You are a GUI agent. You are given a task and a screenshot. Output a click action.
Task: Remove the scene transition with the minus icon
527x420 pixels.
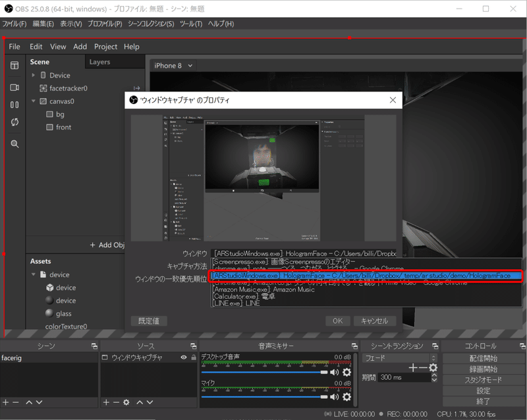point(423,368)
